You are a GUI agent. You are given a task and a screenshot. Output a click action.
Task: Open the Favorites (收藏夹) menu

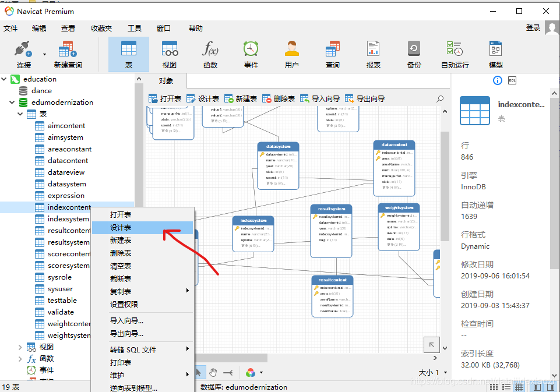(x=101, y=28)
